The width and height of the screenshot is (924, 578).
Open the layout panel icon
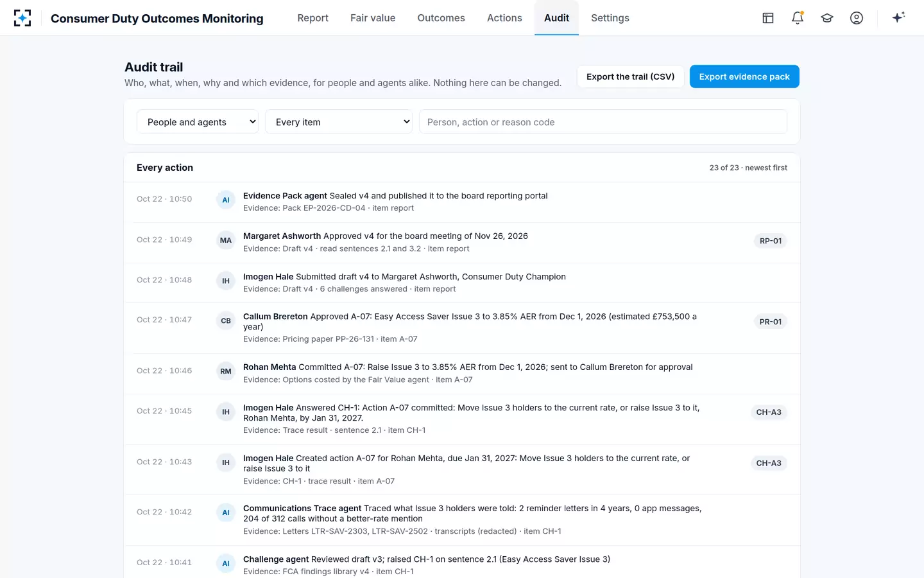coord(768,18)
